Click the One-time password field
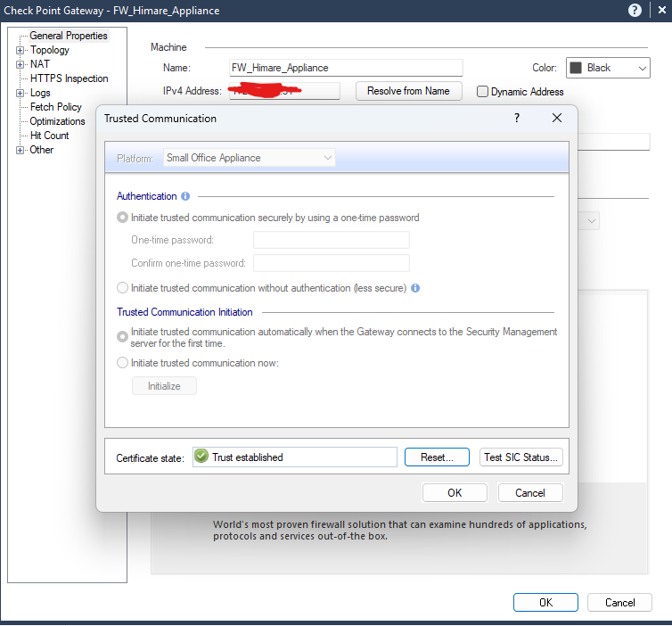672x626 pixels. pos(332,240)
